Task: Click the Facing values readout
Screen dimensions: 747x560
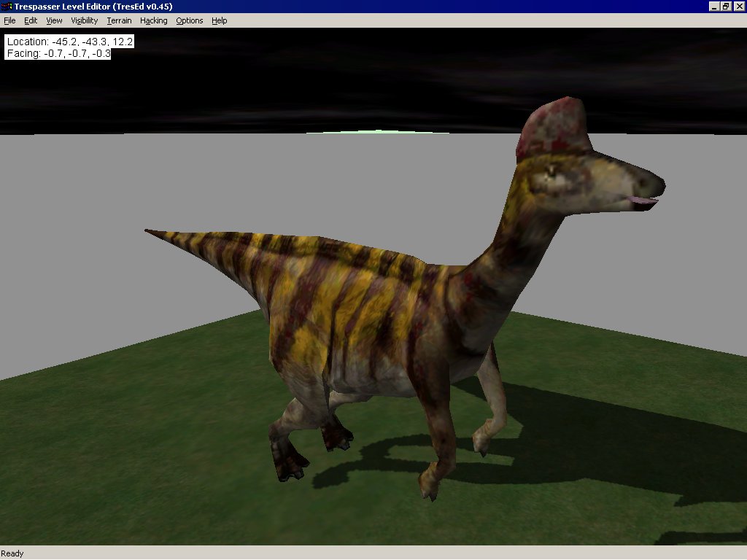Action: (x=58, y=53)
